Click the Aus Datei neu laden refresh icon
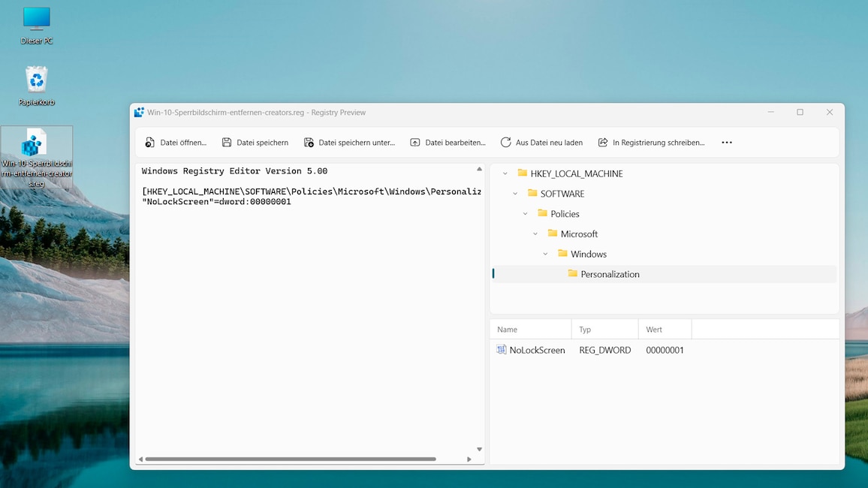Screen dimensions: 868x488 tap(505, 142)
